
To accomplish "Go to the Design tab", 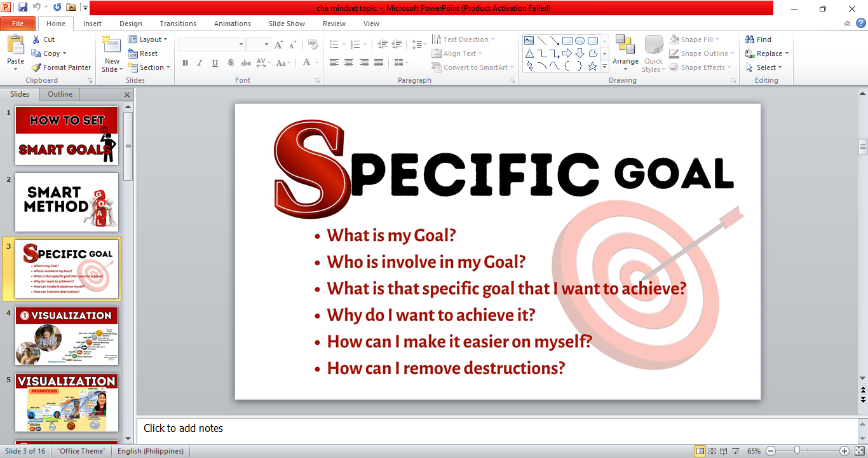I will click(131, 24).
